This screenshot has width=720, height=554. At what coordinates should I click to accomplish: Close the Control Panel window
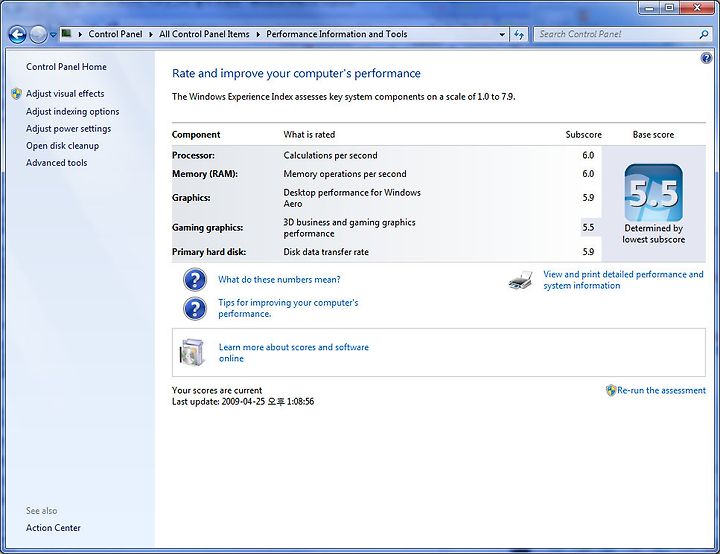coord(698,8)
